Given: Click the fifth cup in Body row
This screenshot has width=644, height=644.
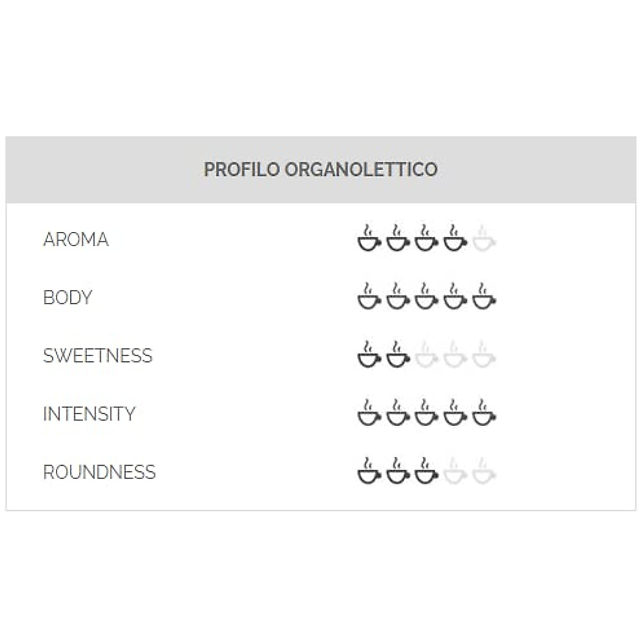Looking at the screenshot, I should point(484,297).
